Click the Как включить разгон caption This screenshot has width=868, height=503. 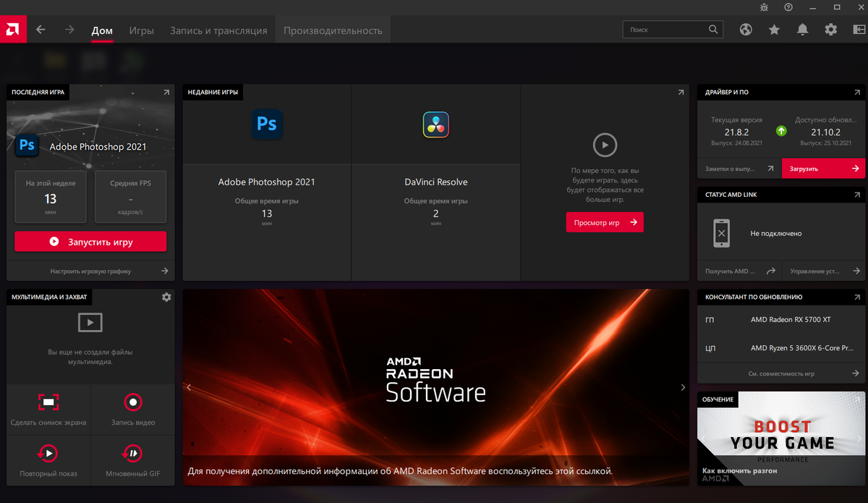tap(740, 470)
